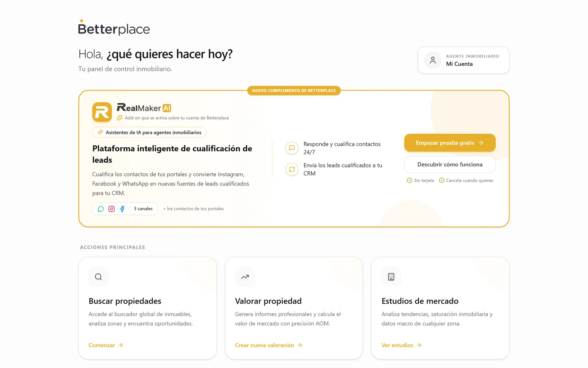
Task: Open the Ver estudios link
Action: 401,345
